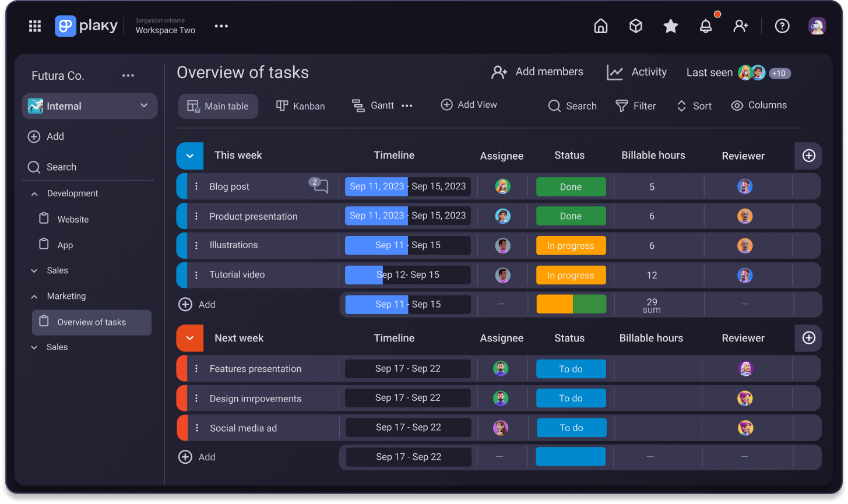The height and width of the screenshot is (504, 848).
Task: Open the Kanban view
Action: (x=300, y=106)
